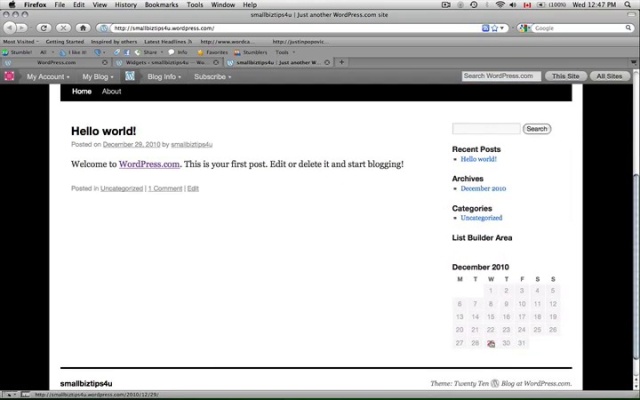Open Uncategorized under Categories
The width and height of the screenshot is (640, 400).
481,218
